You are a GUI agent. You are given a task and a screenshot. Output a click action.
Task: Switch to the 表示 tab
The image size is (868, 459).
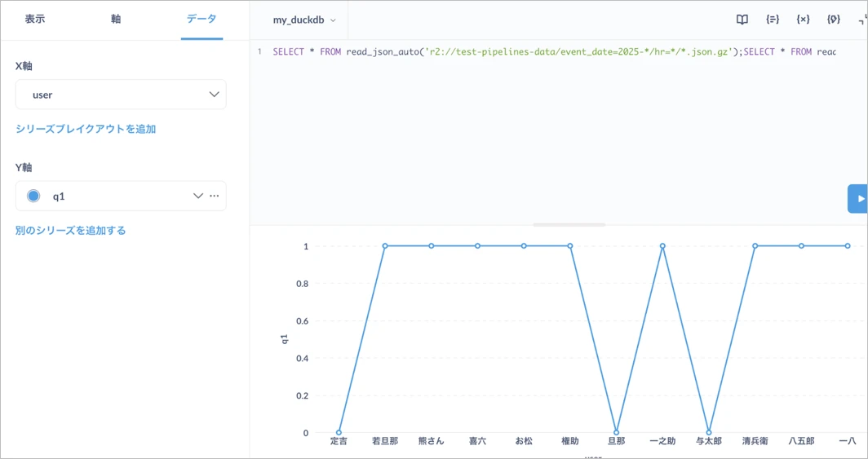[x=34, y=19]
